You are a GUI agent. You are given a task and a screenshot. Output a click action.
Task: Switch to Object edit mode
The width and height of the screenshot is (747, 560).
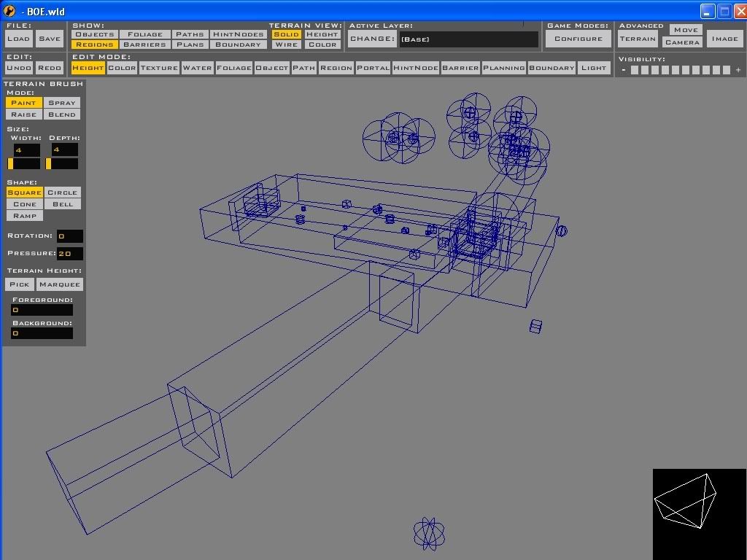point(272,68)
